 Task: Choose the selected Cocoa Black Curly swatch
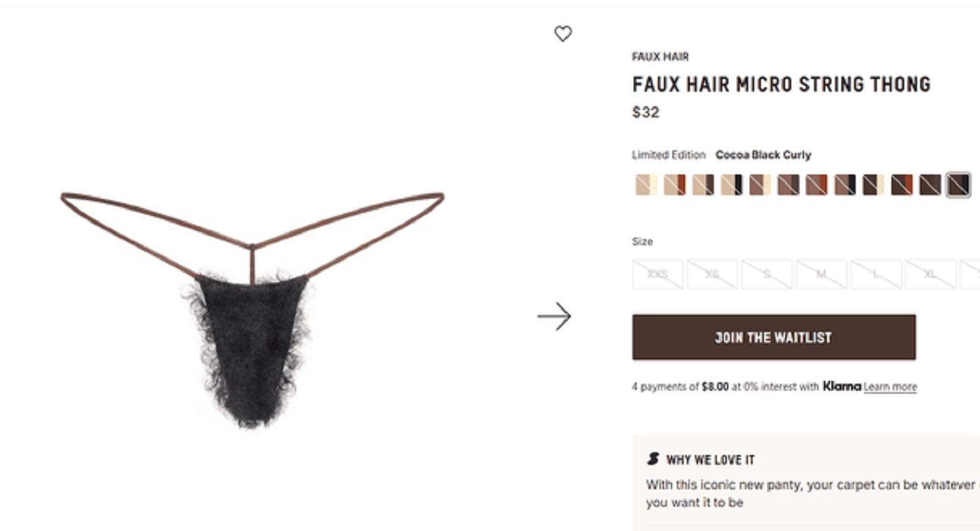tap(958, 185)
